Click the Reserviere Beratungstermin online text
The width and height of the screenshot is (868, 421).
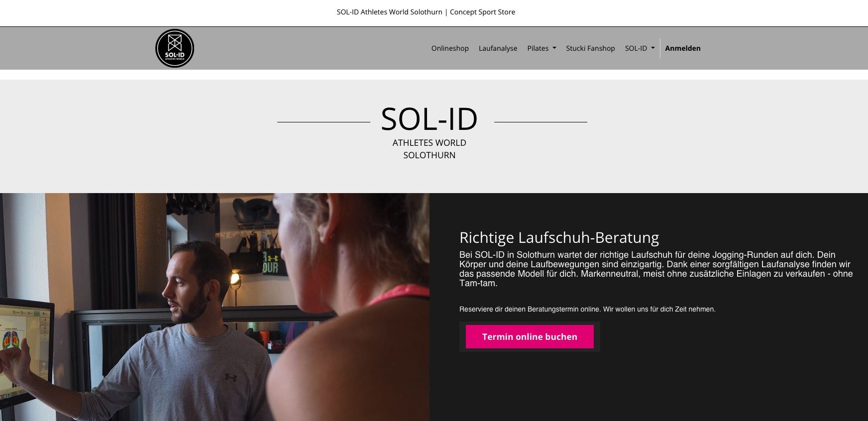[587, 309]
